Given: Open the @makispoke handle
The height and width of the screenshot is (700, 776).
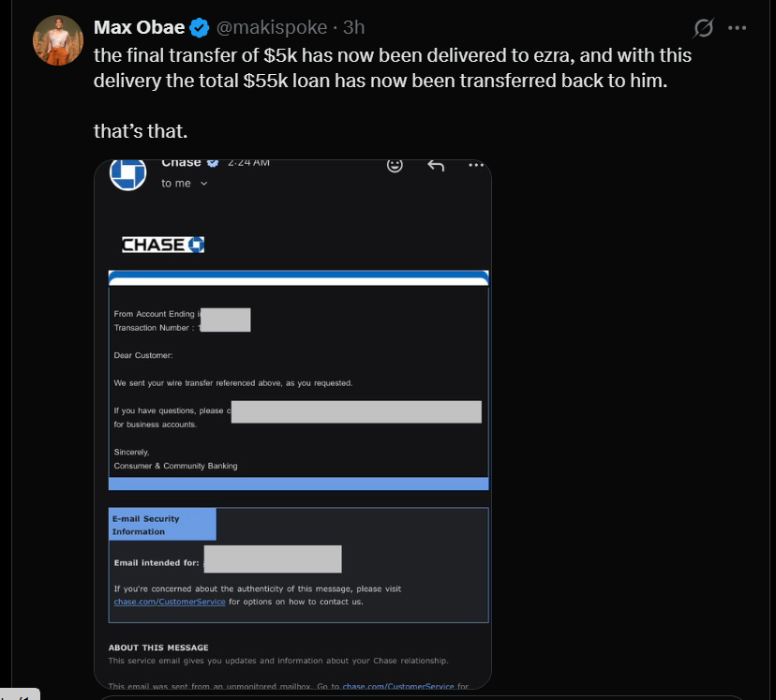Looking at the screenshot, I should (x=272, y=27).
